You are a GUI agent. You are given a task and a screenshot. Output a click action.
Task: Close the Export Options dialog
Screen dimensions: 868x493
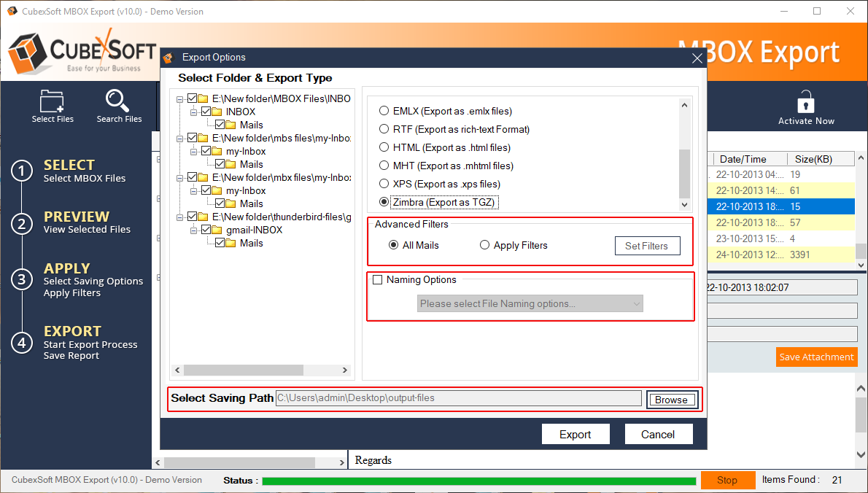point(697,58)
